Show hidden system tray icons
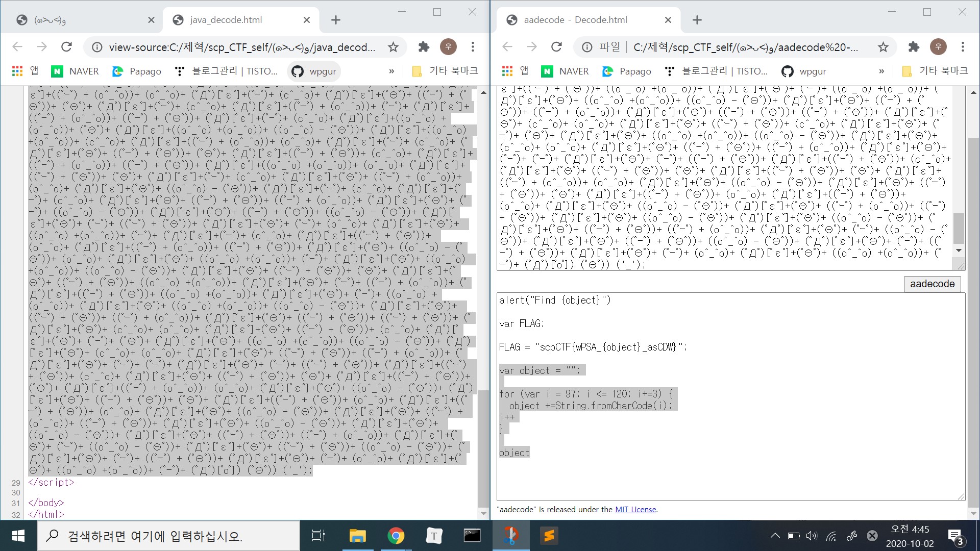 tap(775, 536)
